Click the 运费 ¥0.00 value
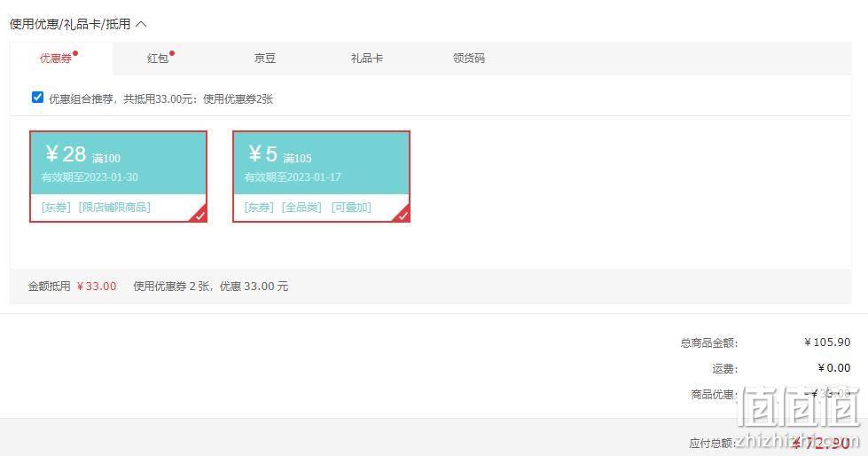This screenshot has height=456, width=868. [833, 368]
